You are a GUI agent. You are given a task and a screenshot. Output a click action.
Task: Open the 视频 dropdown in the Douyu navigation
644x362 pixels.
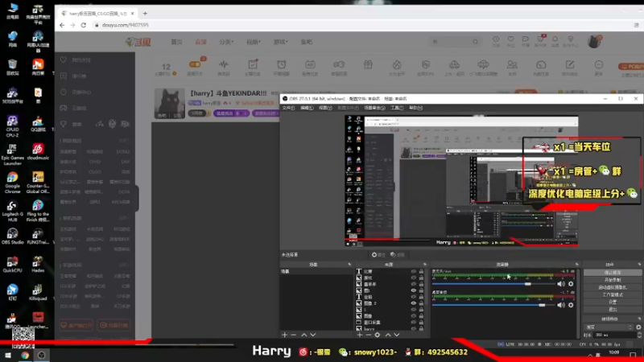[253, 42]
